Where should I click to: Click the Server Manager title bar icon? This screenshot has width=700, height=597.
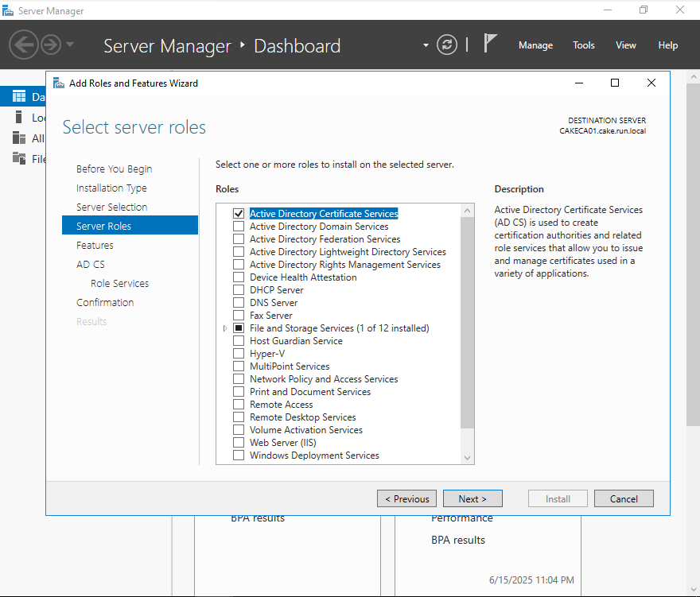[x=8, y=10]
